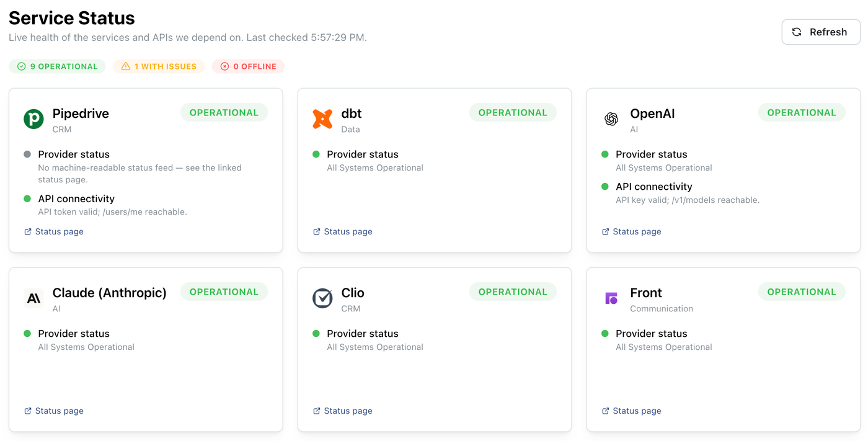Click 'AI' category label under Claude (Anthropic)

point(56,309)
